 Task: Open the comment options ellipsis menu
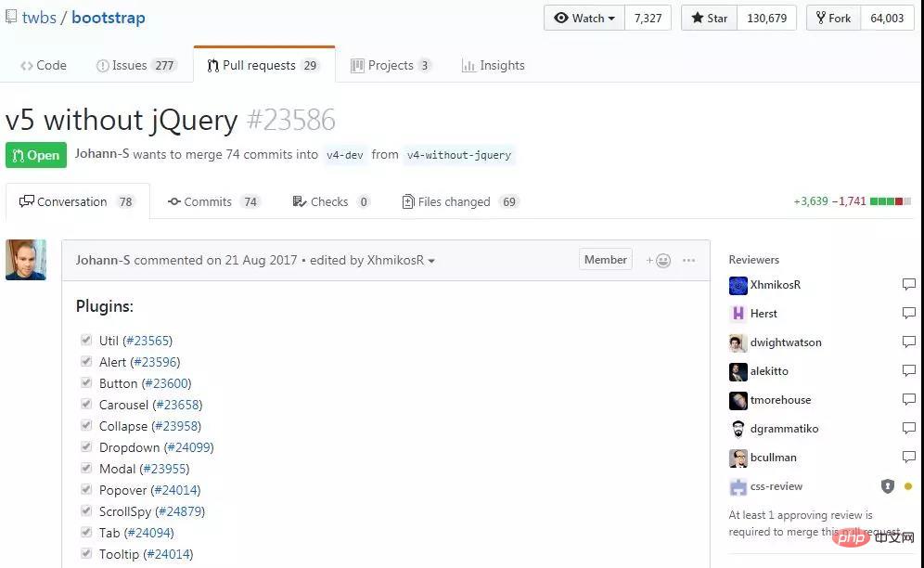tap(689, 260)
